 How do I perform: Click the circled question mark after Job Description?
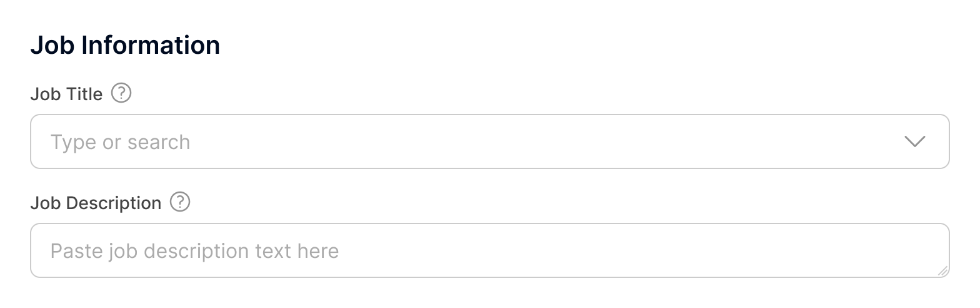180,202
